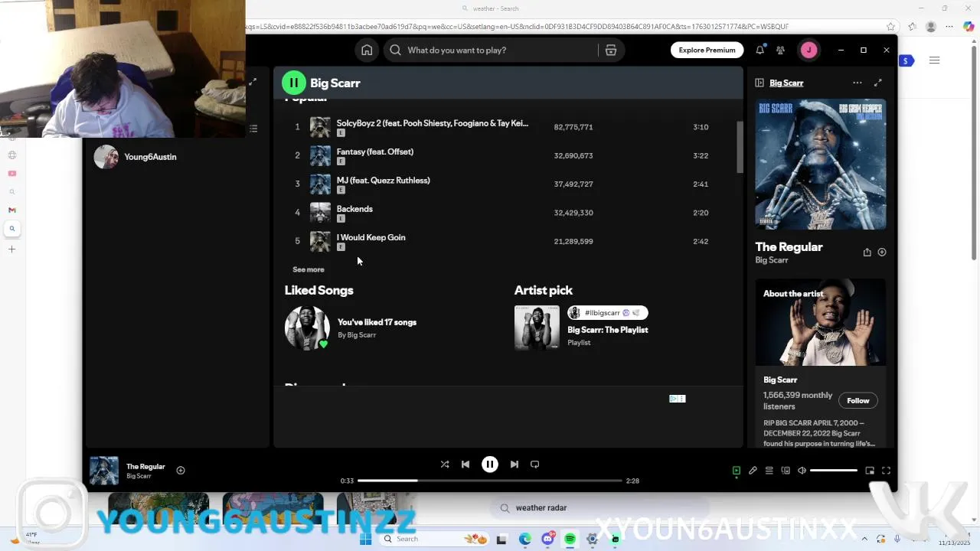Copy link to The Regular share icon
The width and height of the screenshot is (980, 551).
[867, 253]
